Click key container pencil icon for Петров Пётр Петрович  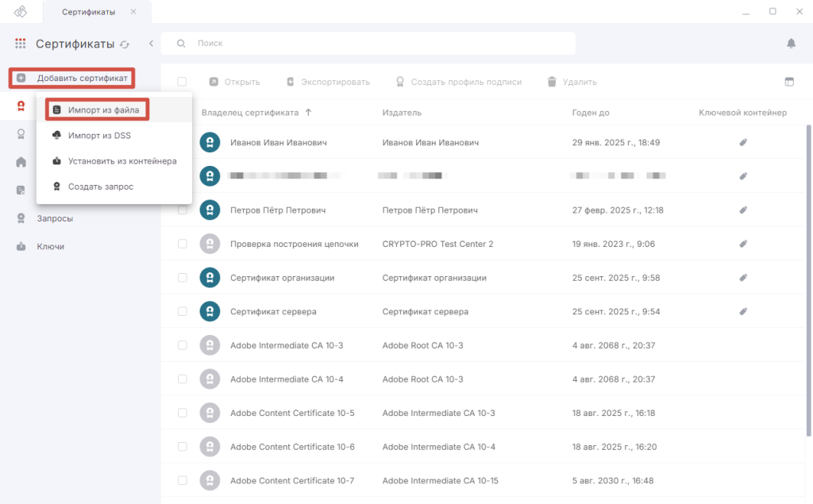743,210
